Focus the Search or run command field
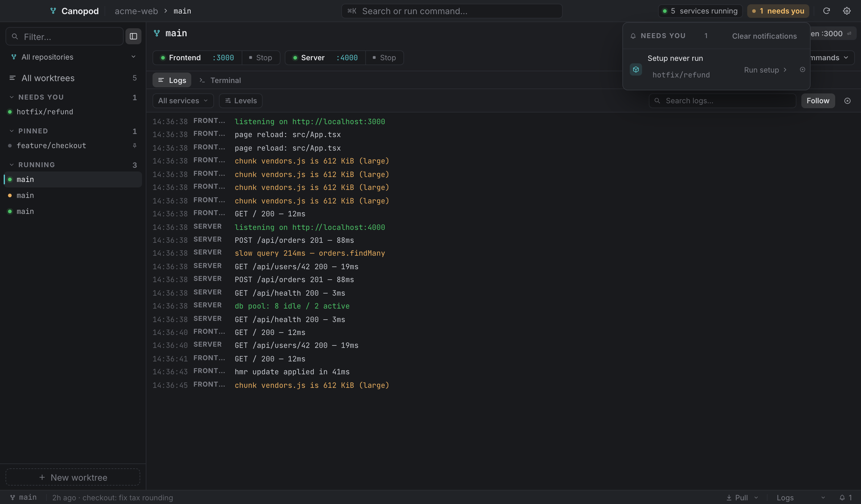Image resolution: width=861 pixels, height=504 pixels. coord(452,11)
